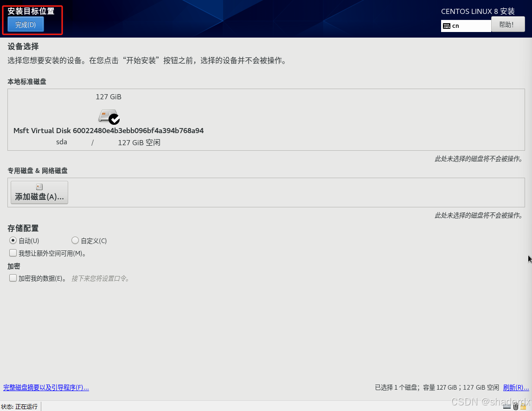Click the 刷新(R)... refresh link
The width and height of the screenshot is (532, 411).
516,387
